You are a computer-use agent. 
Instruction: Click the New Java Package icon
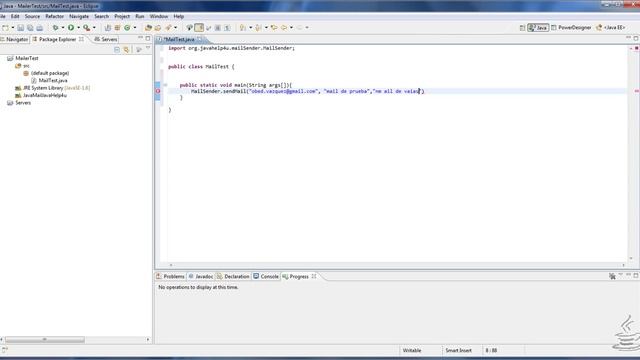[117, 27]
